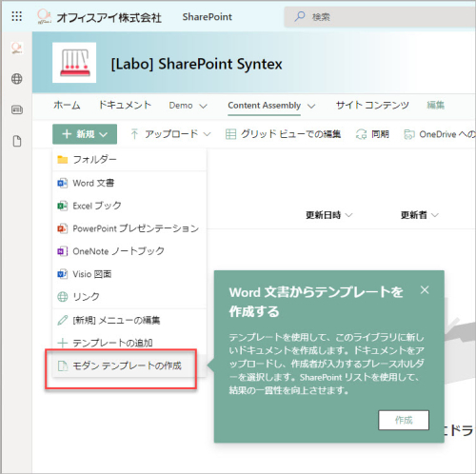Sort by the 更新日時 column header

pyautogui.click(x=328, y=215)
